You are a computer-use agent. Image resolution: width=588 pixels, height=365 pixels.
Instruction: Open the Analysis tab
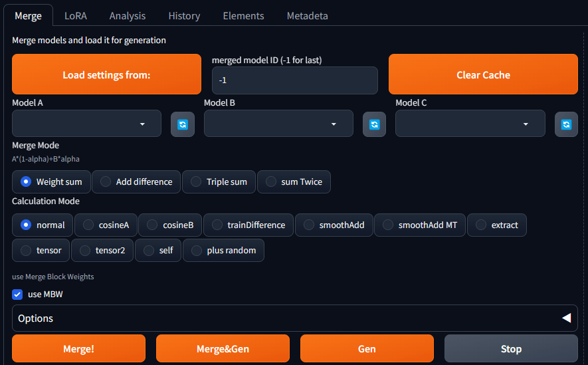128,15
